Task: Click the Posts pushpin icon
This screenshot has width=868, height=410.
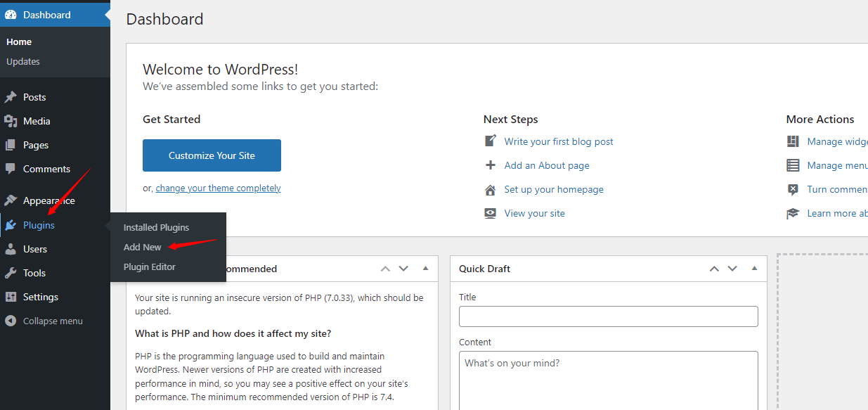Action: click(11, 97)
